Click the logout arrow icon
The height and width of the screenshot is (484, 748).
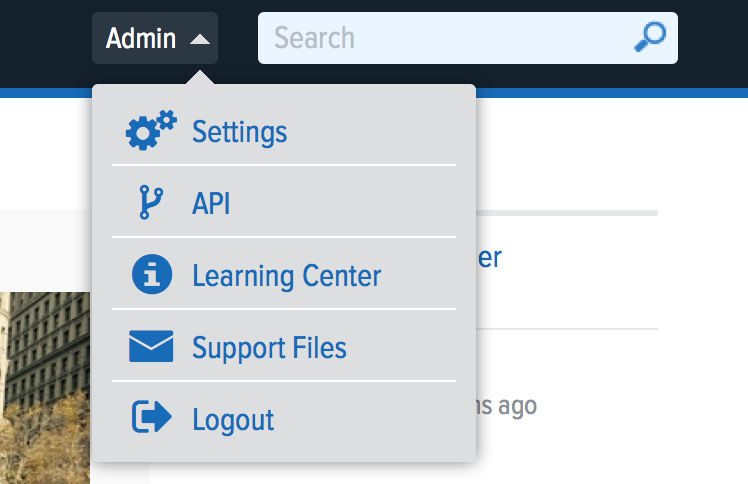(152, 417)
